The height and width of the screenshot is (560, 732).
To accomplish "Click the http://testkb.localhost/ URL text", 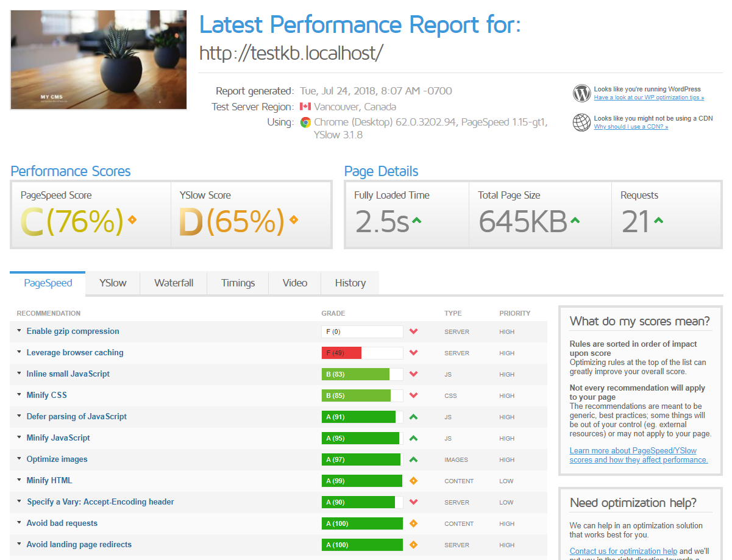I will coord(291,53).
